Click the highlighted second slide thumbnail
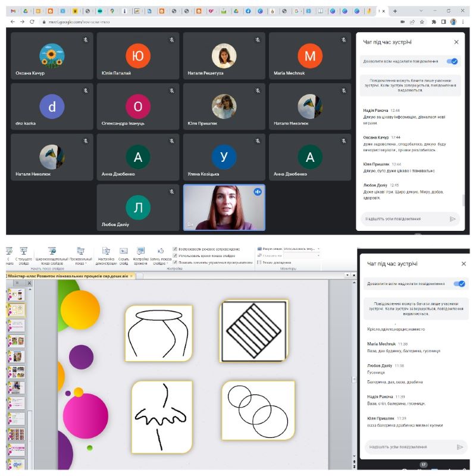Screen dimensions: 476x476 17,310
